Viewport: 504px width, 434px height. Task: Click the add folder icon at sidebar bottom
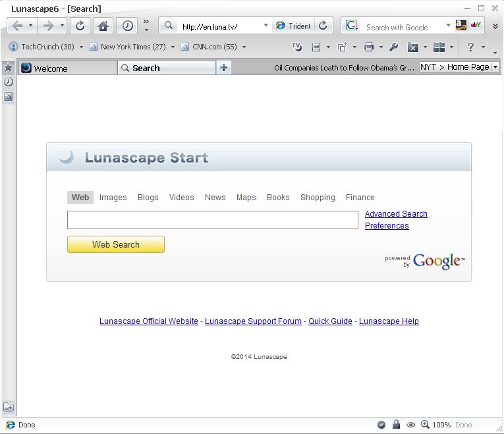9,407
